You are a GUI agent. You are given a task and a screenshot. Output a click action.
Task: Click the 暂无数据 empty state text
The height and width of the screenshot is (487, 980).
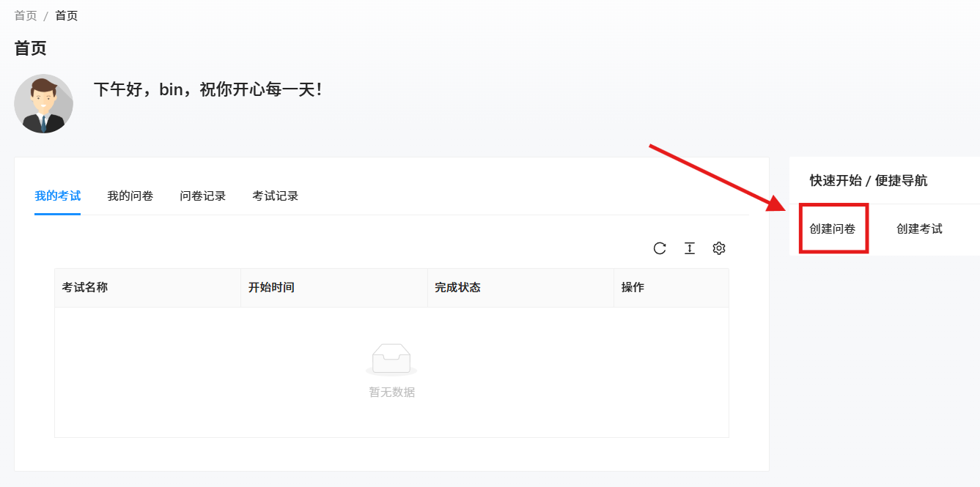click(392, 393)
